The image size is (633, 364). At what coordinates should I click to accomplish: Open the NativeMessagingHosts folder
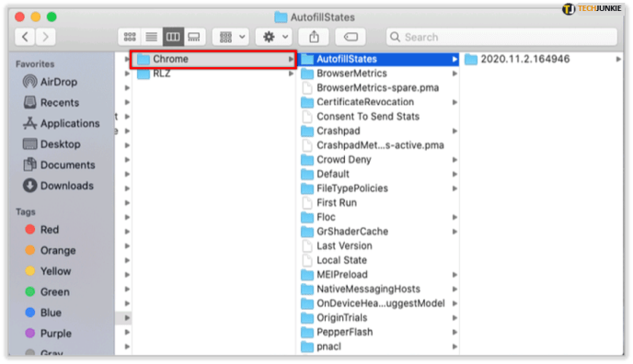pyautogui.click(x=379, y=289)
